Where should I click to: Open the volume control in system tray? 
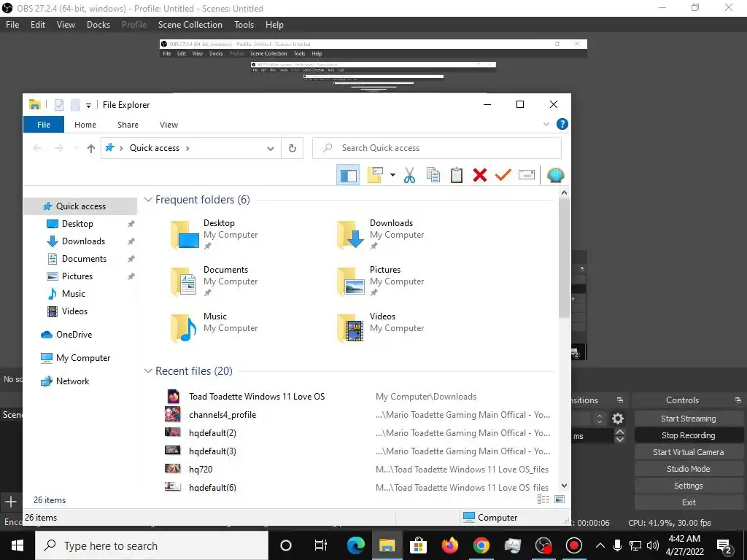[x=653, y=545]
